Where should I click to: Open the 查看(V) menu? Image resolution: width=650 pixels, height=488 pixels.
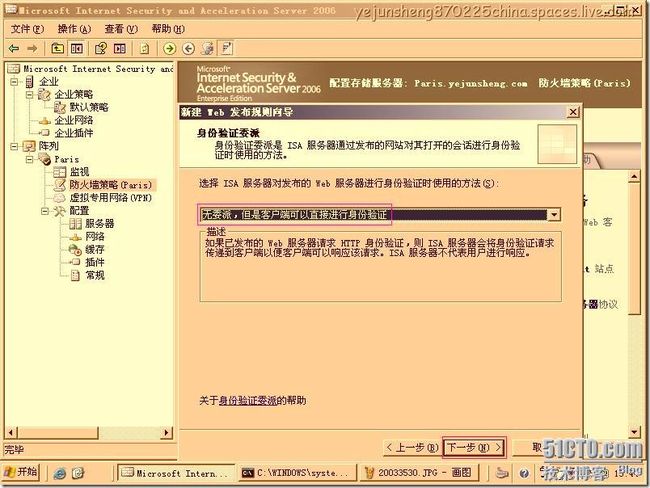tap(121, 29)
